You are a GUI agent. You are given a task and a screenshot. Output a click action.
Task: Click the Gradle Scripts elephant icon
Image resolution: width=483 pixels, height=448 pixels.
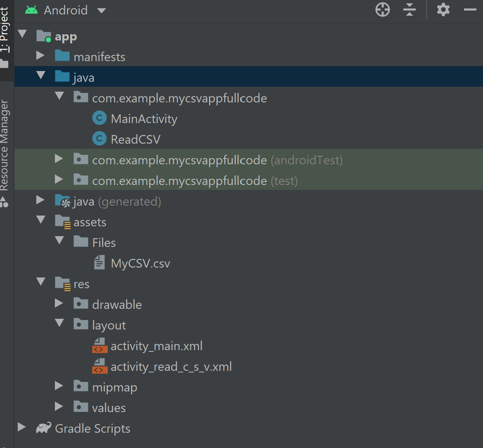pos(44,428)
